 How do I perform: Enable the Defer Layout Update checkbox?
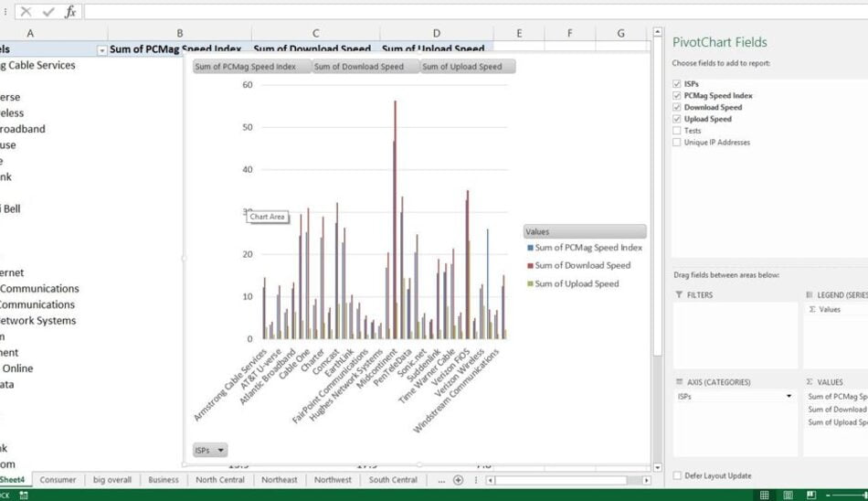[x=677, y=475]
